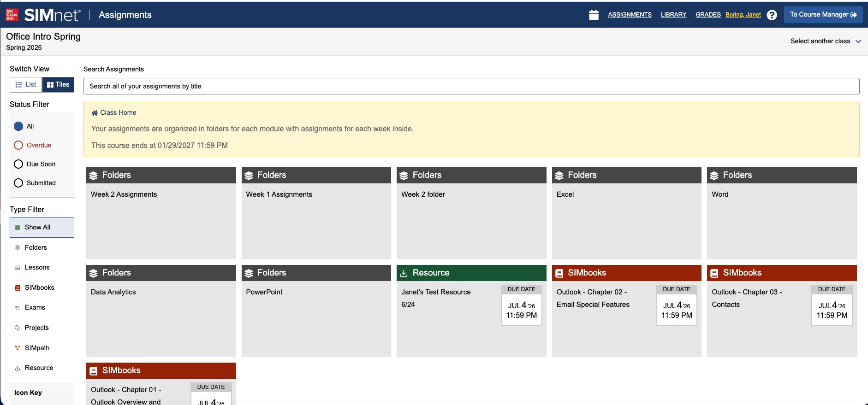Open the Data Analytics folder
The image size is (868, 405).
click(x=161, y=311)
